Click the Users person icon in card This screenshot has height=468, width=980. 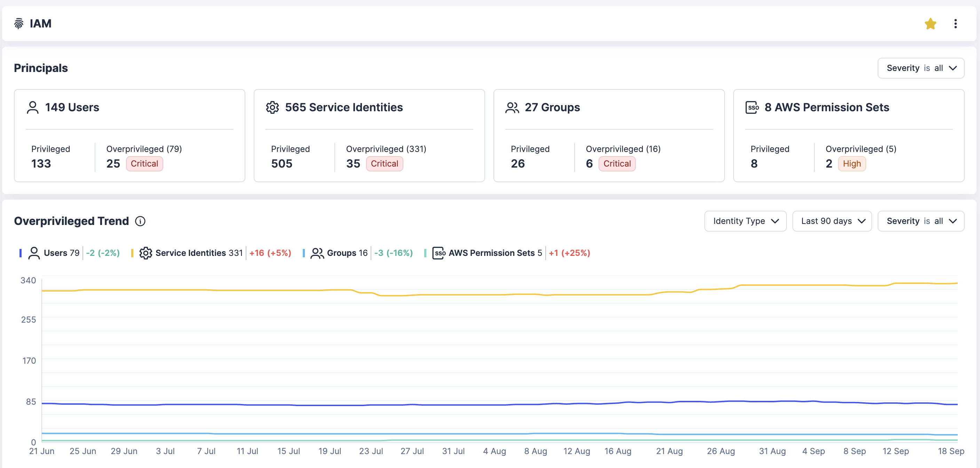tap(33, 107)
